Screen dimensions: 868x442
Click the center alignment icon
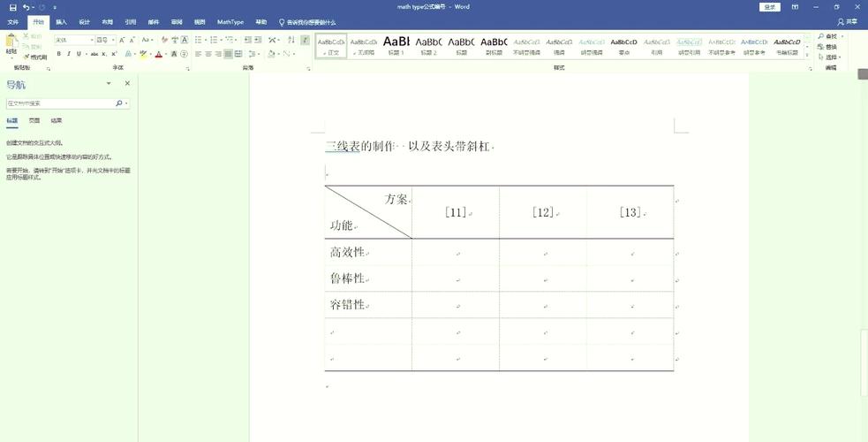point(208,54)
